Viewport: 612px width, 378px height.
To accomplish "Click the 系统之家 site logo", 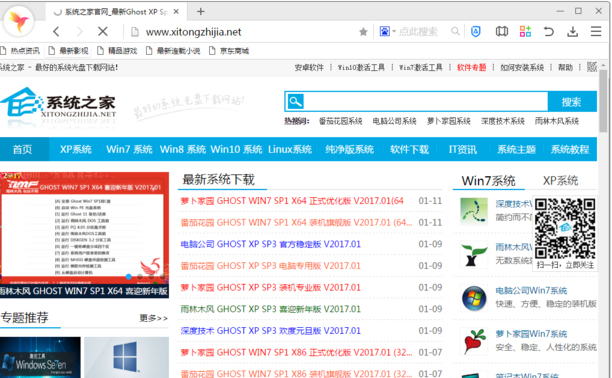I will pos(59,102).
